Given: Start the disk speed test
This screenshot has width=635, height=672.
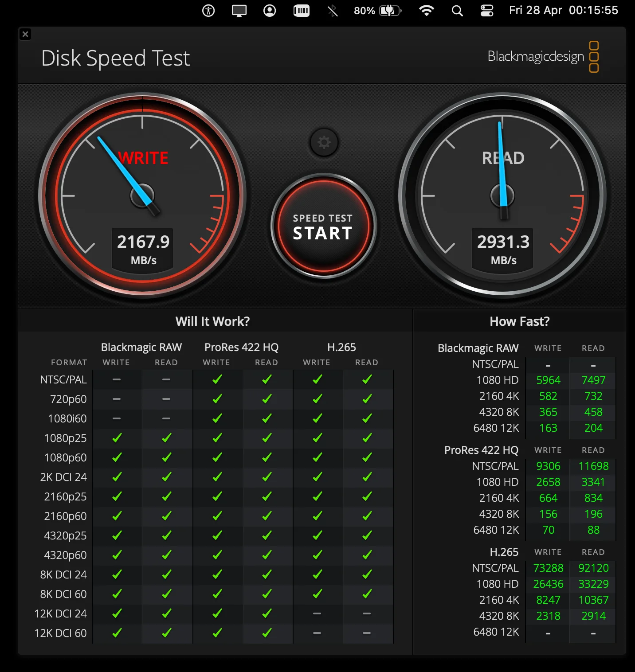Looking at the screenshot, I should click(x=323, y=226).
